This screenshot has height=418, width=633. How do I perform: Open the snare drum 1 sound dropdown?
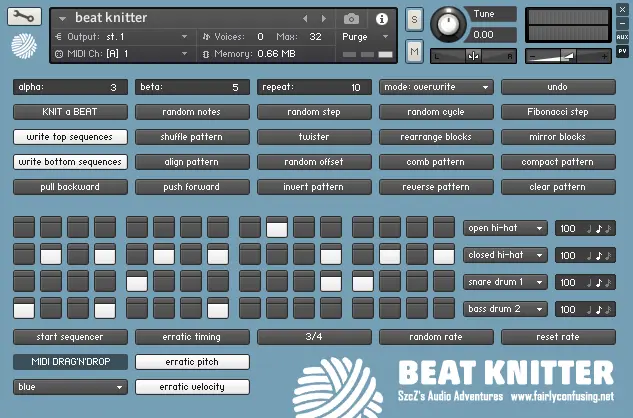pos(505,282)
